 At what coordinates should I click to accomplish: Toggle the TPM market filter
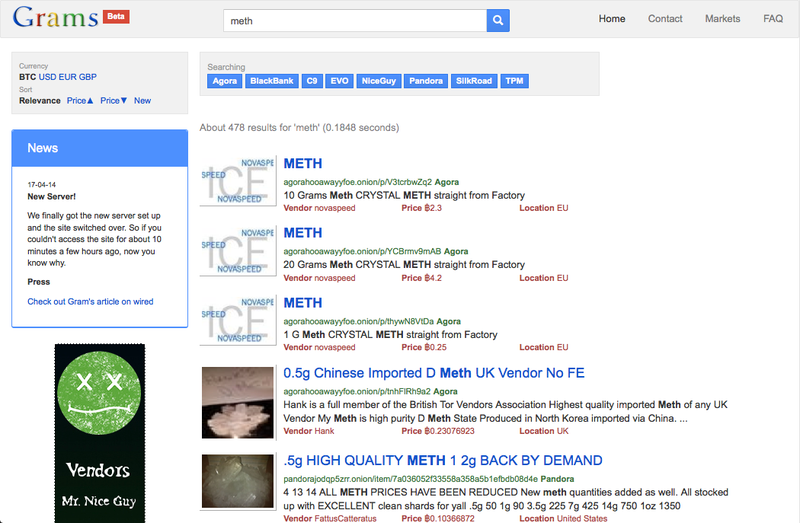point(514,81)
